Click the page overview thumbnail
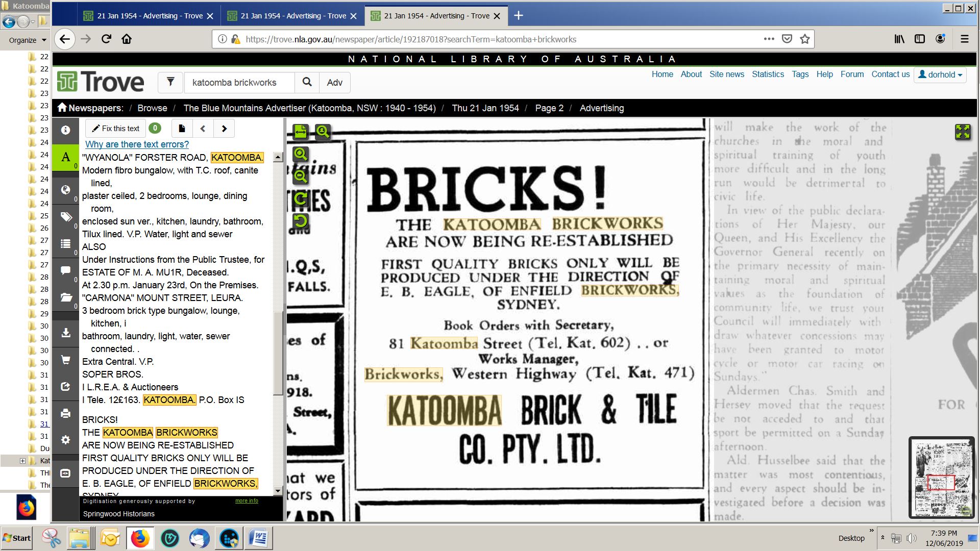 pos(942,478)
